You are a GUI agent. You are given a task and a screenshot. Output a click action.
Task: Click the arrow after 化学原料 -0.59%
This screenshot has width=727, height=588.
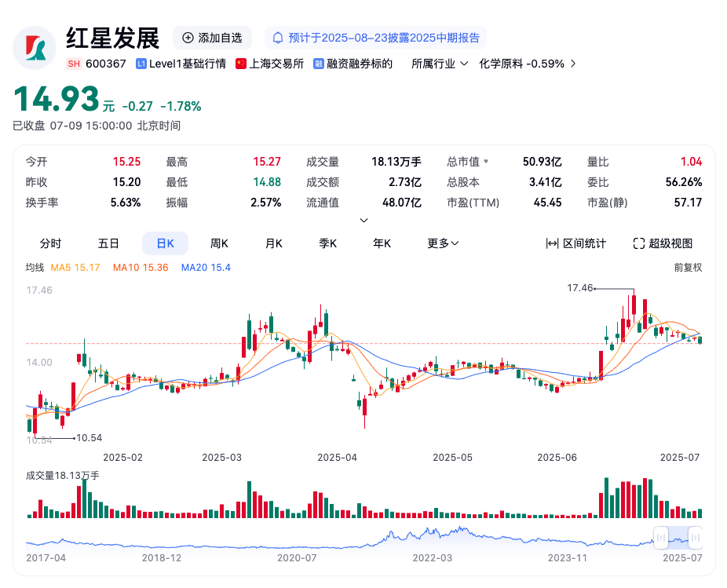coord(574,64)
